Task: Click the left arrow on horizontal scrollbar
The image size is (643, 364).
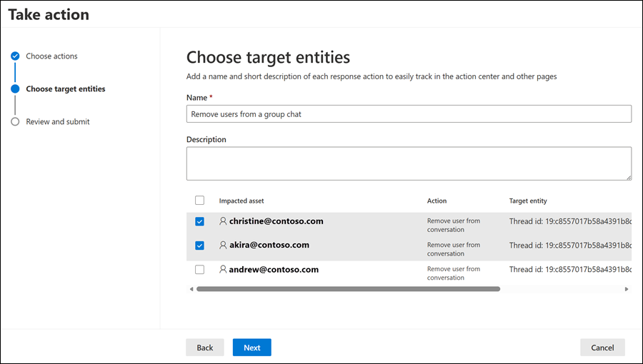Action: coord(191,289)
